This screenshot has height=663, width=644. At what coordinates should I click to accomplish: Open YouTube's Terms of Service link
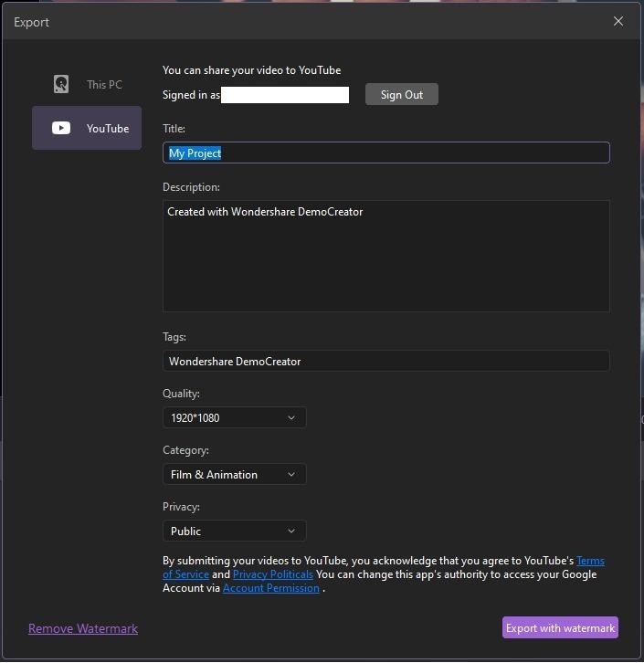point(589,561)
